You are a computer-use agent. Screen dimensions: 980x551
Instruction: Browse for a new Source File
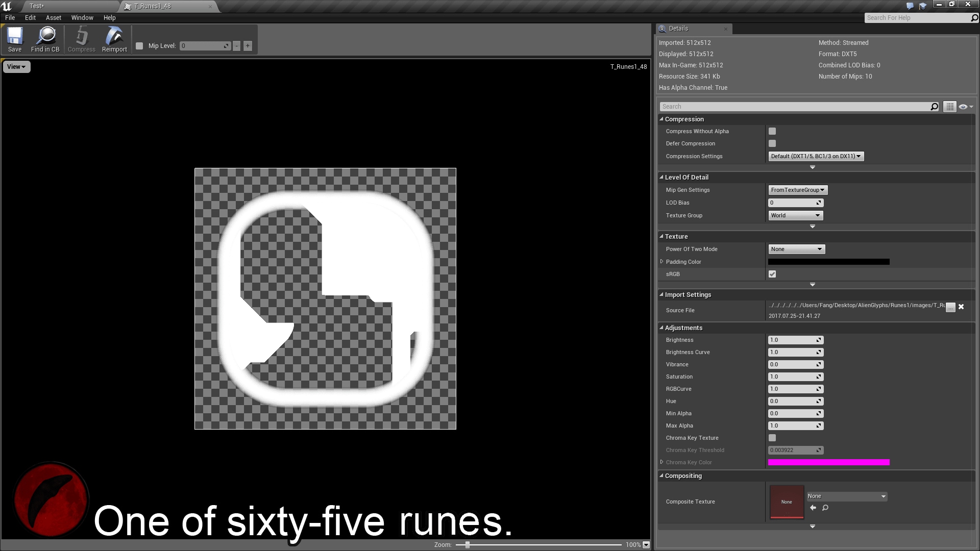pyautogui.click(x=949, y=308)
